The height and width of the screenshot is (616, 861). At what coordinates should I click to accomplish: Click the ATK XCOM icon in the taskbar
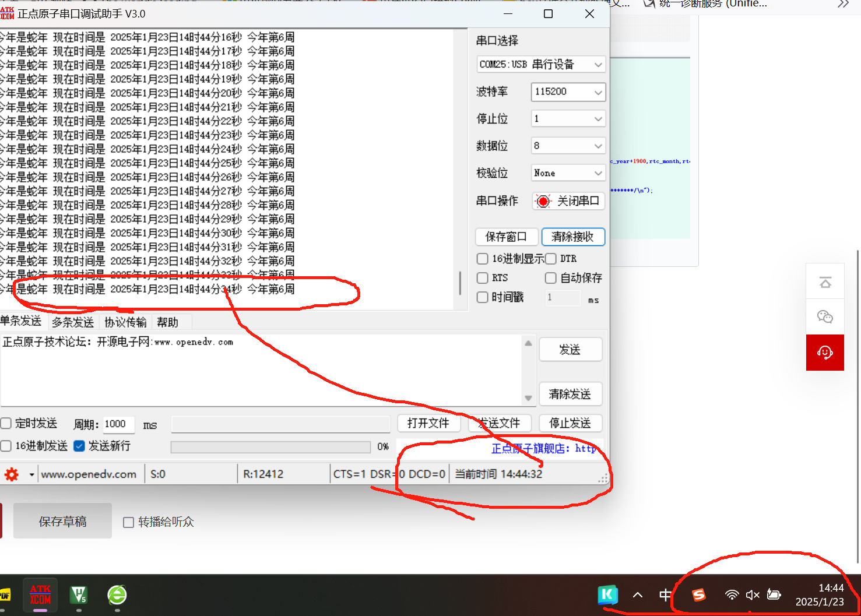(39, 595)
